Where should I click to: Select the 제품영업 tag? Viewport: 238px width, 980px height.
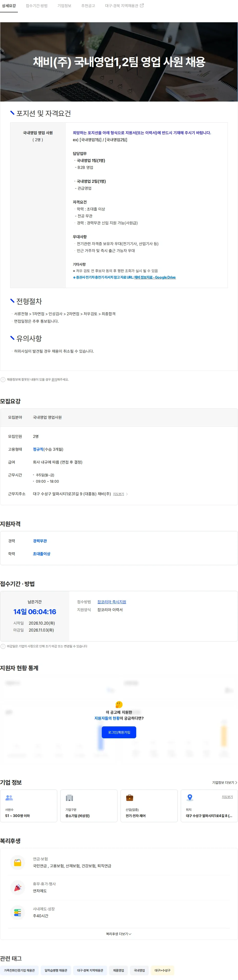[x=119, y=971]
